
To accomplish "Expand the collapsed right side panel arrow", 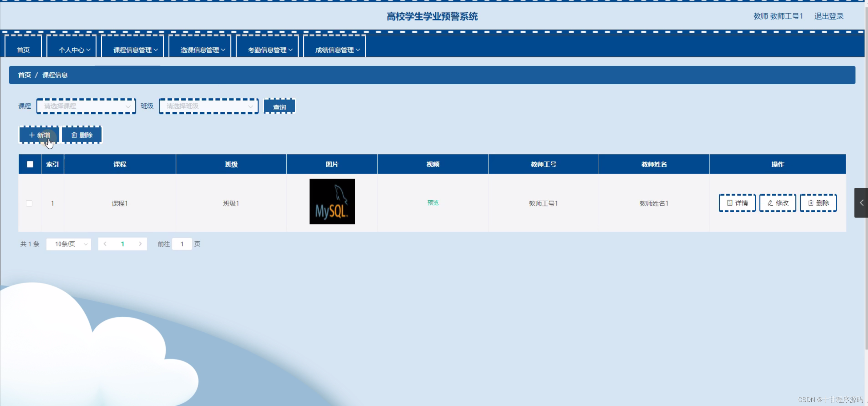I will coord(861,203).
